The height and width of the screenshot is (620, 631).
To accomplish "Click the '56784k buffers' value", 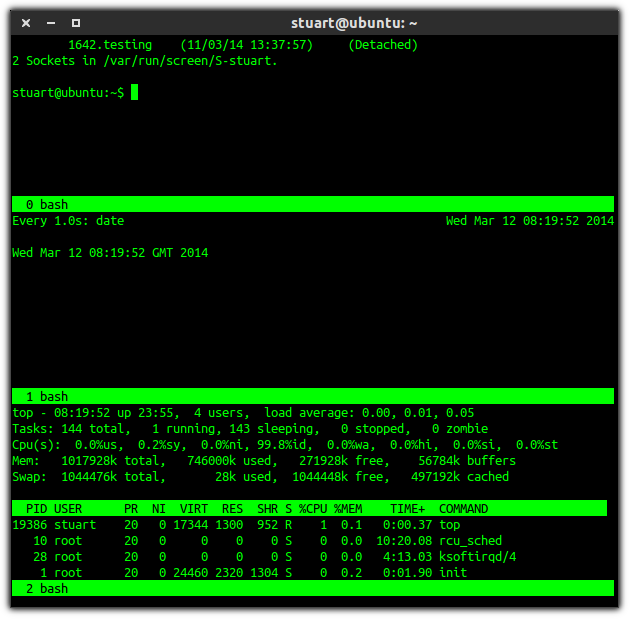I will pos(467,461).
